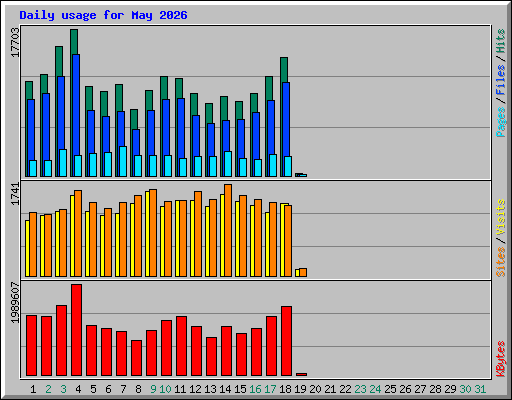Click the blue Files bar for day 1
The height and width of the screenshot is (400, 512).
31,130
